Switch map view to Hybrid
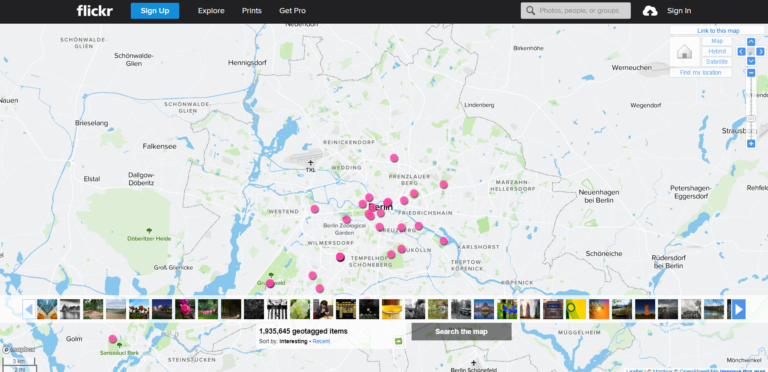Viewport: 768px width, 372px height. (717, 51)
